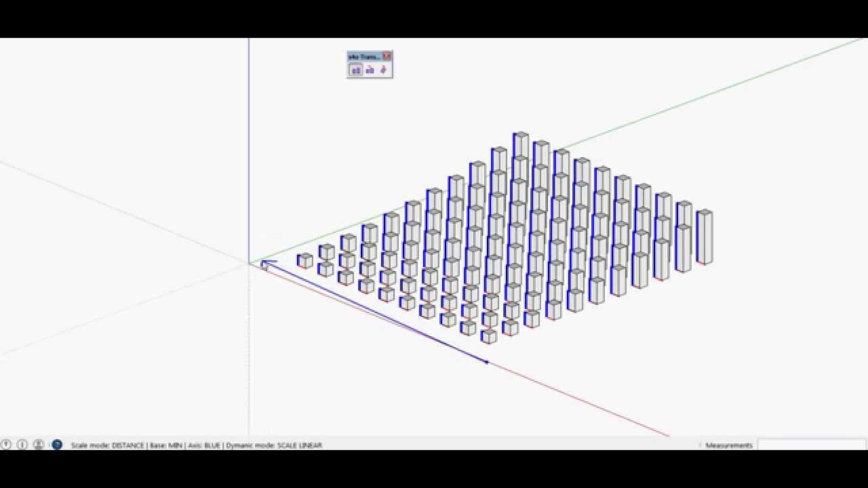Select third tool in s4u Transform toolbar
868x488 pixels.
(384, 70)
